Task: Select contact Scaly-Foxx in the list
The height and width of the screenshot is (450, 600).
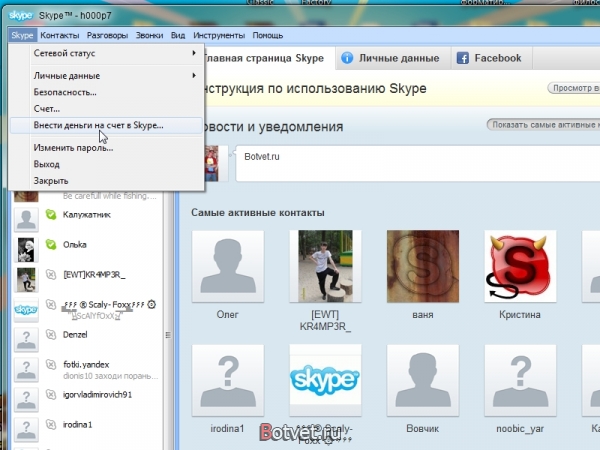Action: coord(87,309)
